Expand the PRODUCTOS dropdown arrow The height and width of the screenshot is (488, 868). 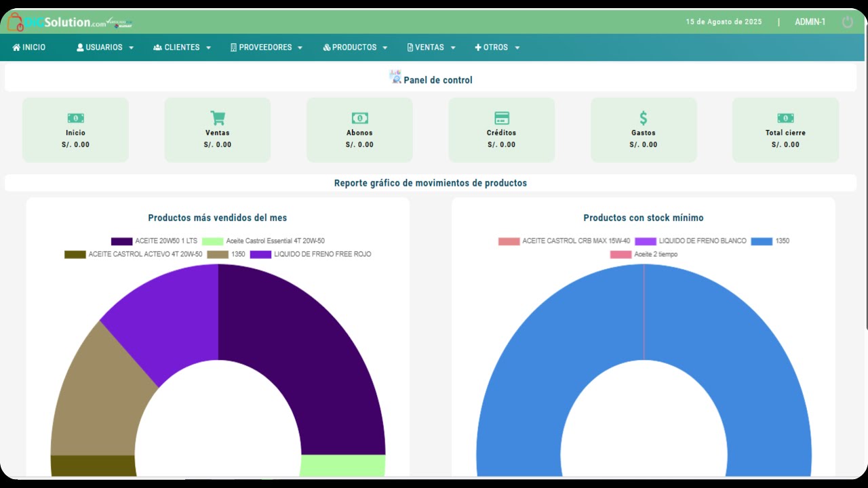pos(384,48)
